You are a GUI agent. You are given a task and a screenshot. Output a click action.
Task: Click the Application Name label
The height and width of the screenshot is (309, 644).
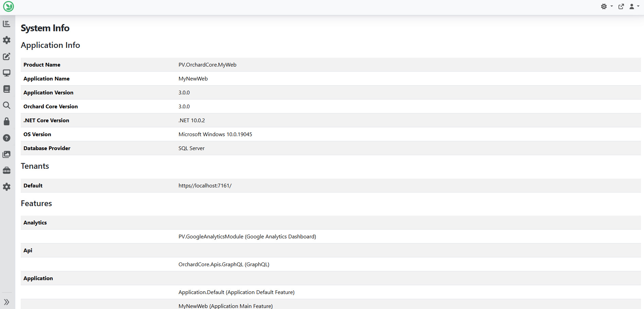click(47, 79)
